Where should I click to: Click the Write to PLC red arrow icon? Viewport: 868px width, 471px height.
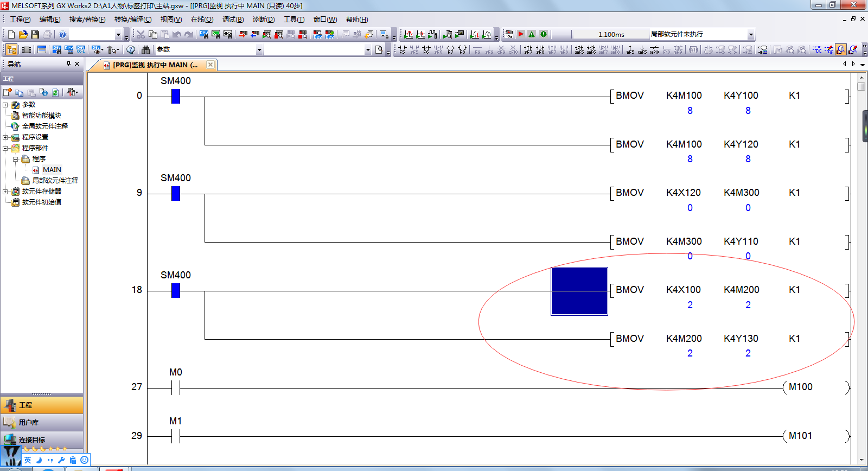coord(242,34)
